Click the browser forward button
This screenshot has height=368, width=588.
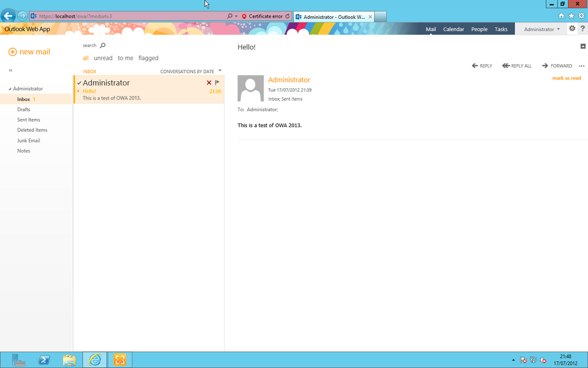coord(22,16)
